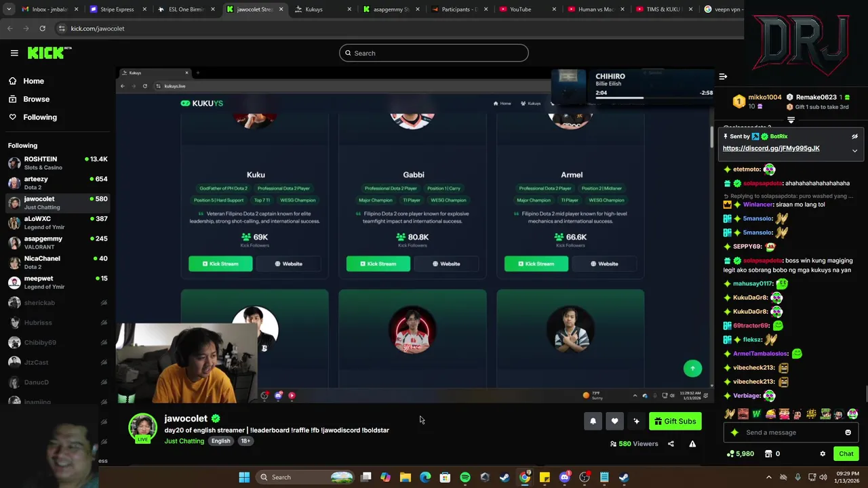This screenshot has height=488, width=868.
Task: Click the green Chat send button
Action: 846,454
